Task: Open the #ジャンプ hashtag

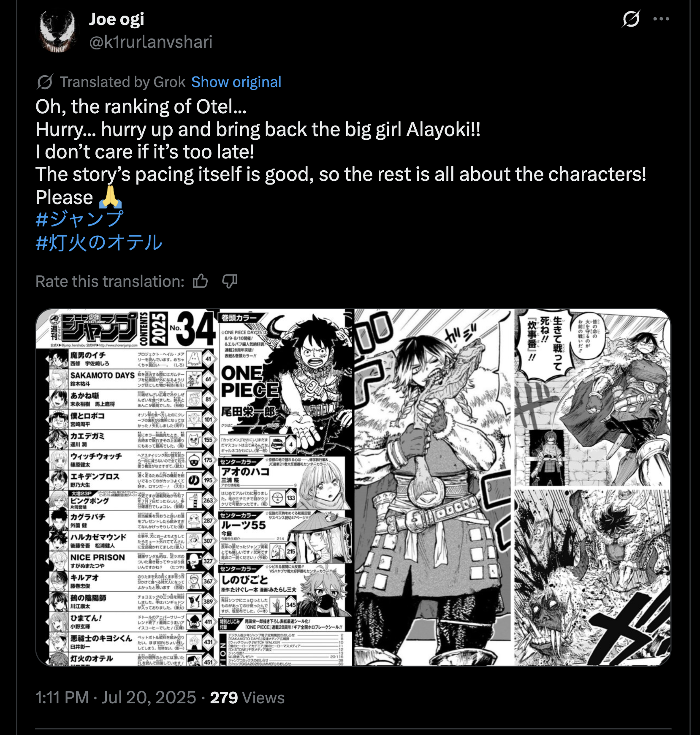Action: tap(79, 219)
